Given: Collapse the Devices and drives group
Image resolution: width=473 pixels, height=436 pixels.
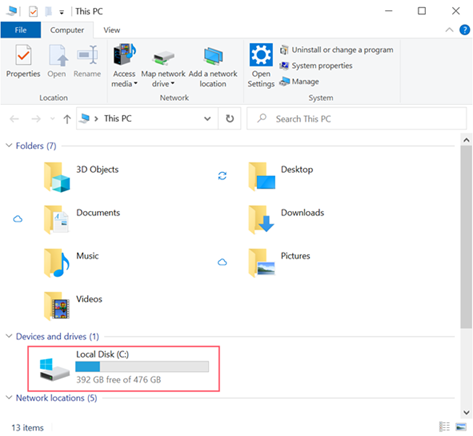Looking at the screenshot, I should click(x=9, y=336).
